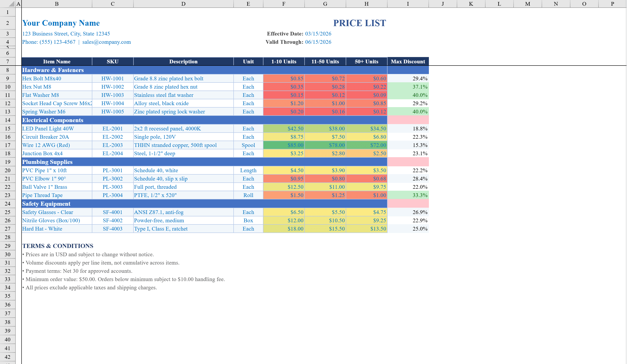Select row header 17
The height and width of the screenshot is (364, 627).
point(8,145)
